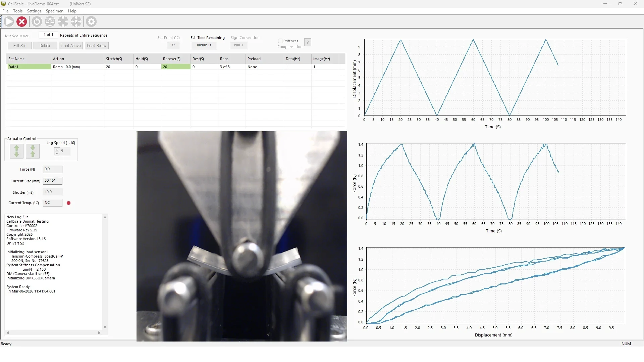Screen dimensions: 644x362
Task: Click the Ready status bar text
Action: tap(6, 344)
